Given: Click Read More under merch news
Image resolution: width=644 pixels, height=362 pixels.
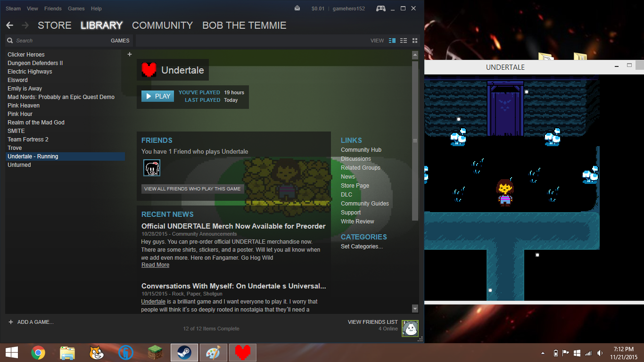Looking at the screenshot, I should (155, 265).
